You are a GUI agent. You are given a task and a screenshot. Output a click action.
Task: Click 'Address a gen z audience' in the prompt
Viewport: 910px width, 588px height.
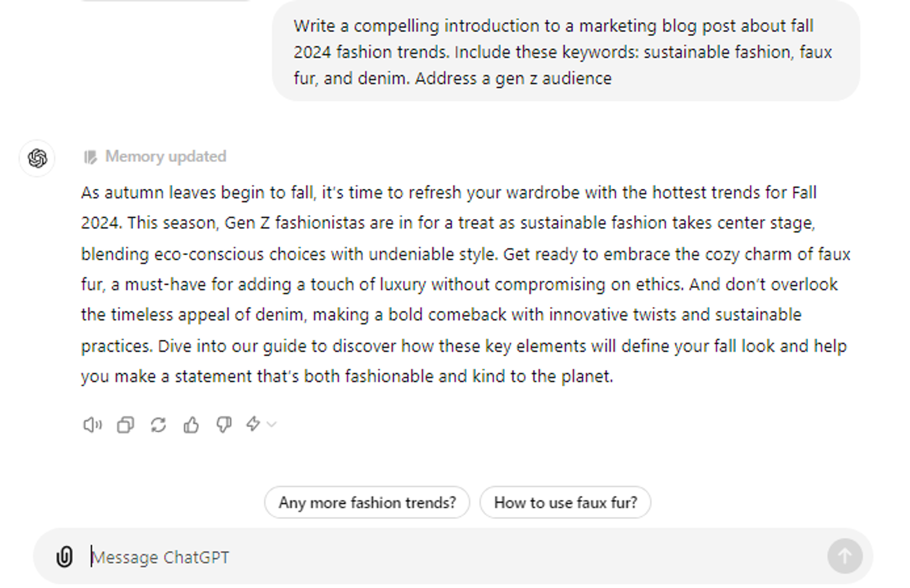[x=513, y=79]
